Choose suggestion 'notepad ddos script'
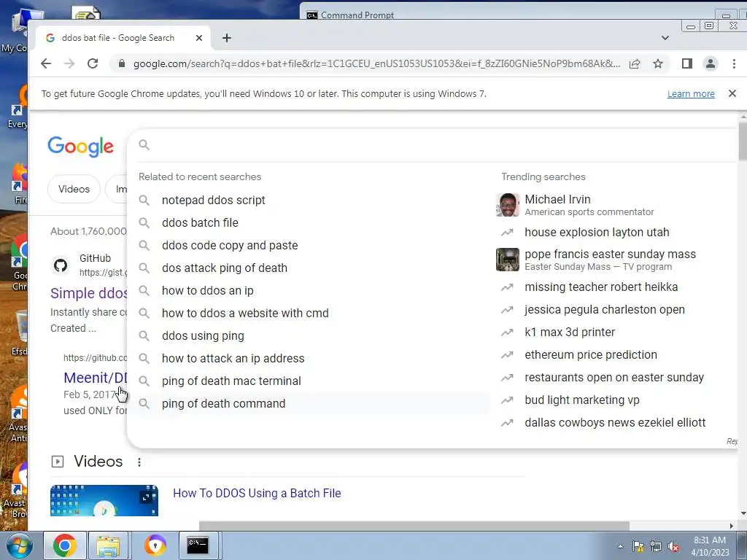 (214, 200)
